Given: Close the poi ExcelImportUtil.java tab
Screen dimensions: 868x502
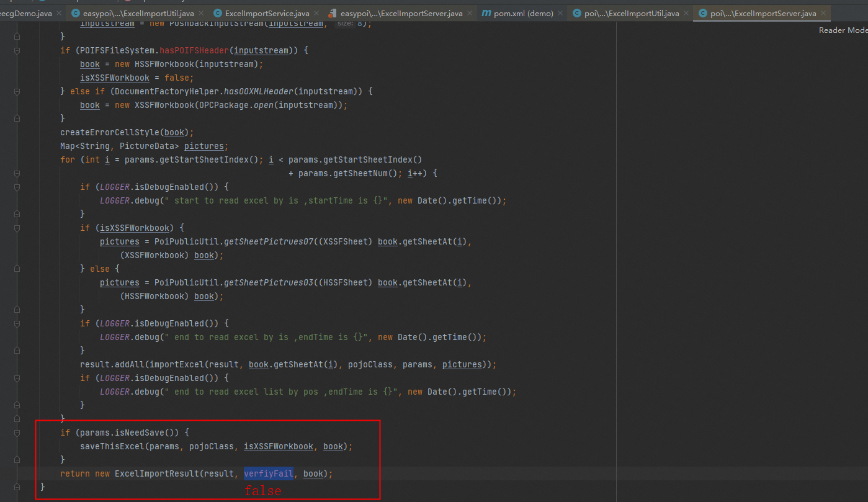Looking at the screenshot, I should (x=687, y=13).
